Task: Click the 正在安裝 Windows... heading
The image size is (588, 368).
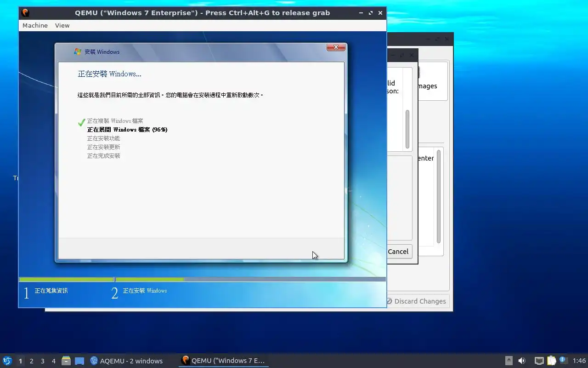Action: point(109,74)
